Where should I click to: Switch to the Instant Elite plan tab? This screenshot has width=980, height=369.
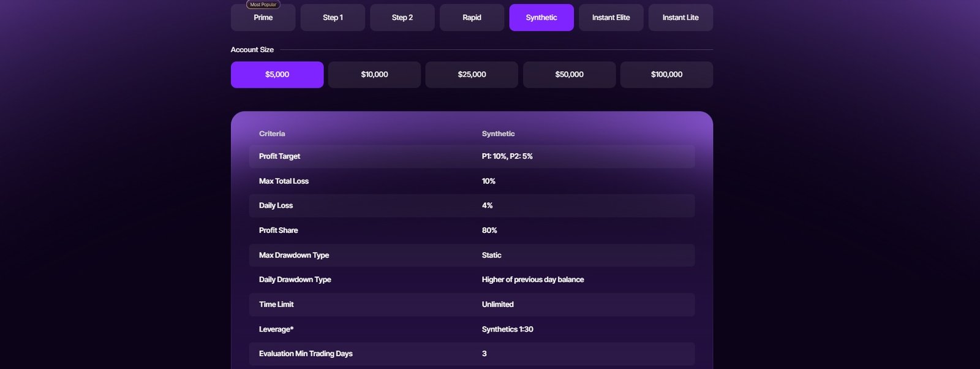(611, 17)
